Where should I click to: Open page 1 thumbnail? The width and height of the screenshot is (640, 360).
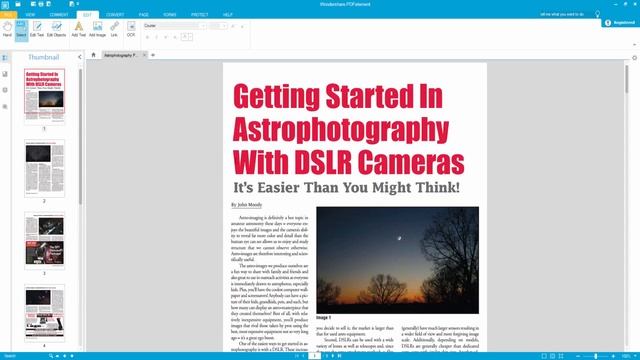tap(44, 96)
